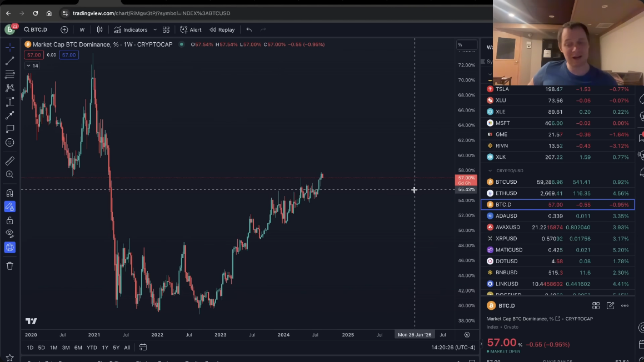Select the All time range

[127, 348]
